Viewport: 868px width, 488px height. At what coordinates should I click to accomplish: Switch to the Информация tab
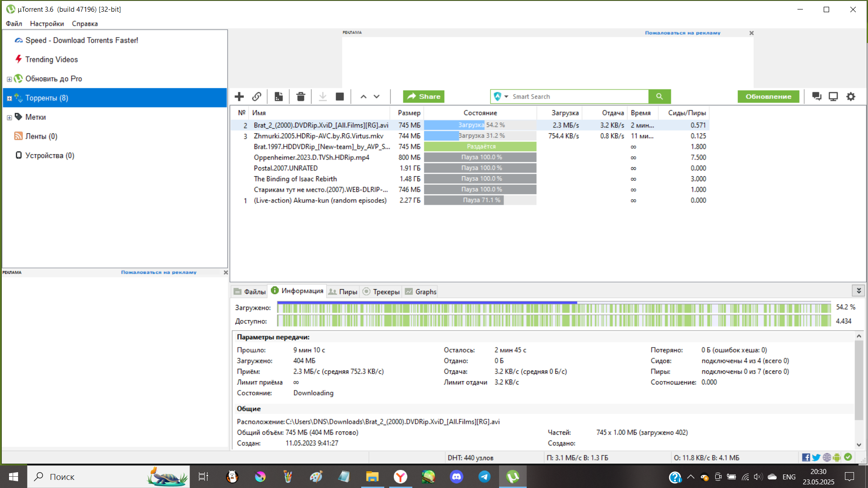click(x=297, y=291)
